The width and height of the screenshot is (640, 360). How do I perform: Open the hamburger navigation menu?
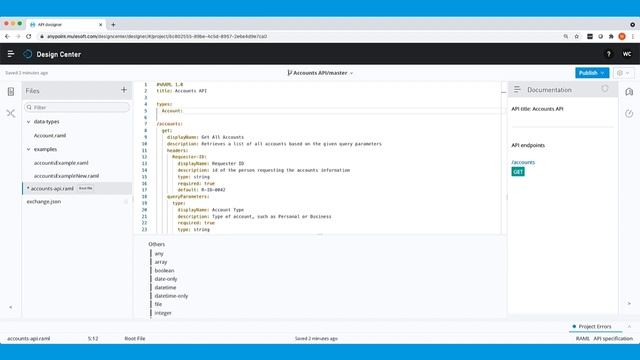coord(11,54)
